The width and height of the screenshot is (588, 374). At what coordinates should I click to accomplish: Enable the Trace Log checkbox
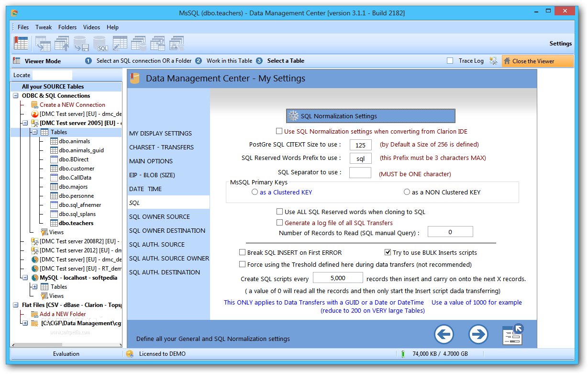click(450, 61)
